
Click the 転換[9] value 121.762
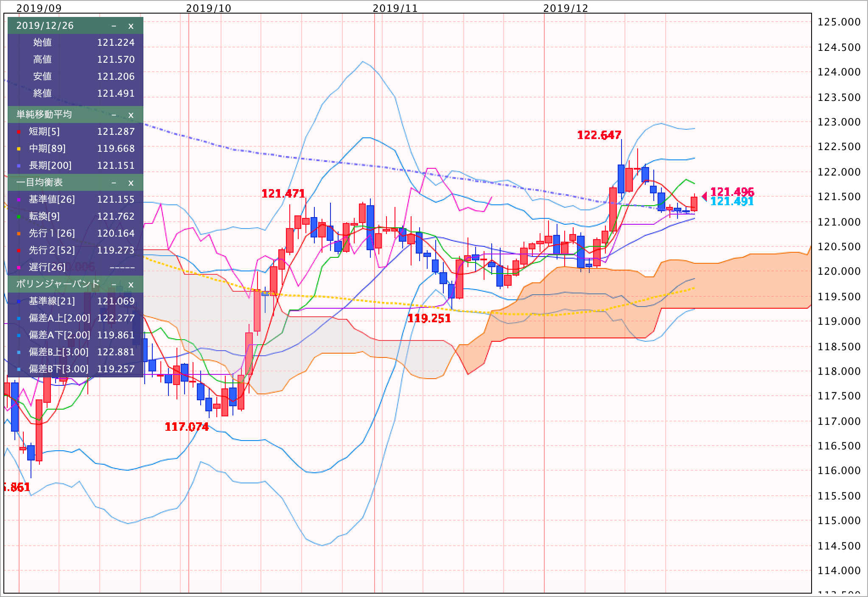(x=116, y=216)
